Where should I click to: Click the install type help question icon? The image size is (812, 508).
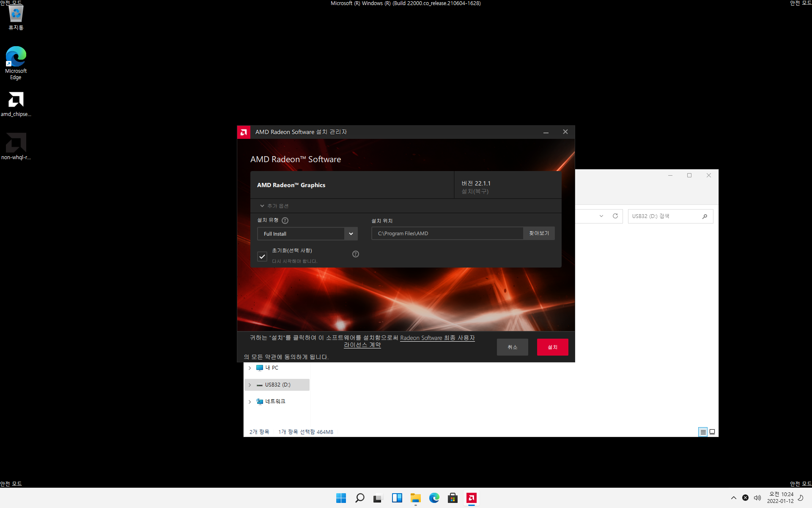pos(285,221)
